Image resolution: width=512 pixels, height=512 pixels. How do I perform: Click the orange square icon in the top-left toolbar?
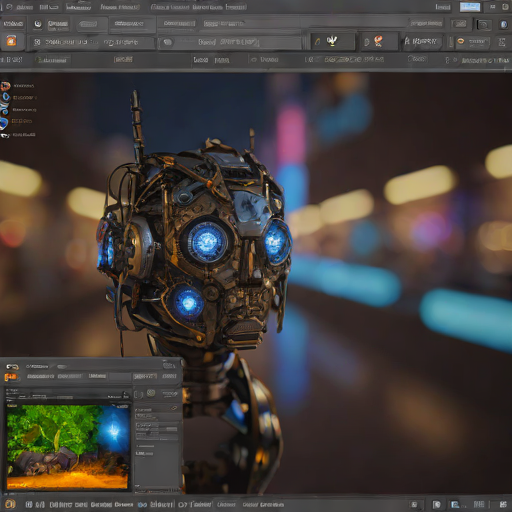click(11, 41)
